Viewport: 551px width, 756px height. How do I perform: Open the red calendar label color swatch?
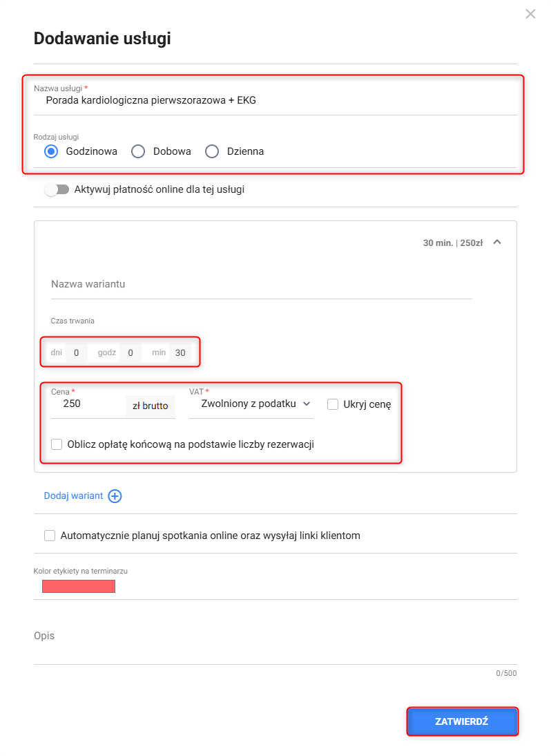coord(79,587)
